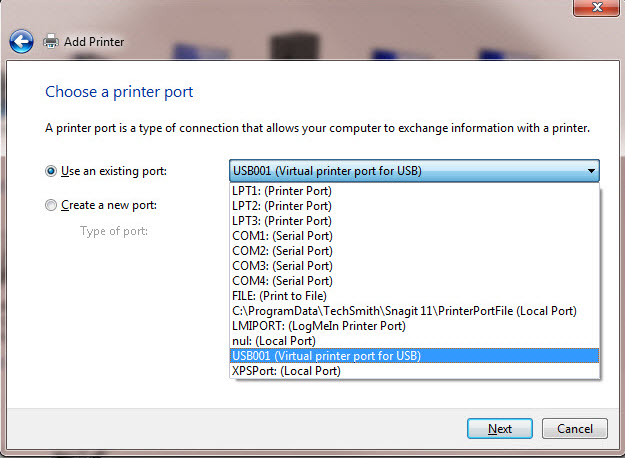Pick LPT3: (Printer Port) entry

click(x=415, y=221)
